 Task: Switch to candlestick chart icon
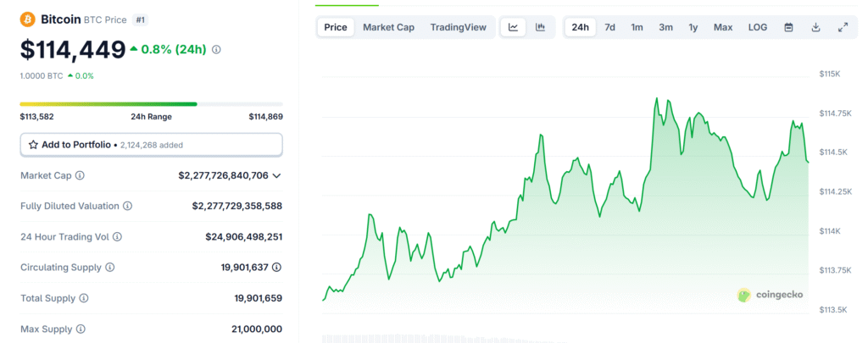[x=540, y=27]
